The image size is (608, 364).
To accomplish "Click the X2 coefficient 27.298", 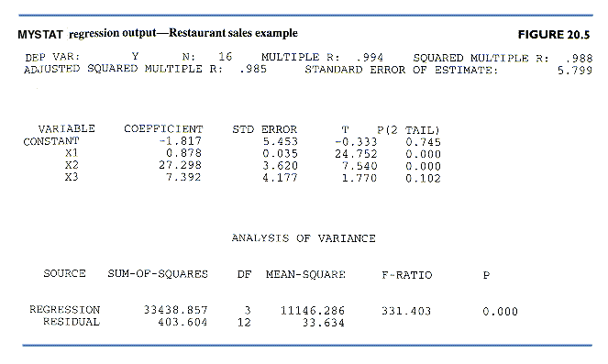I will [x=180, y=165].
